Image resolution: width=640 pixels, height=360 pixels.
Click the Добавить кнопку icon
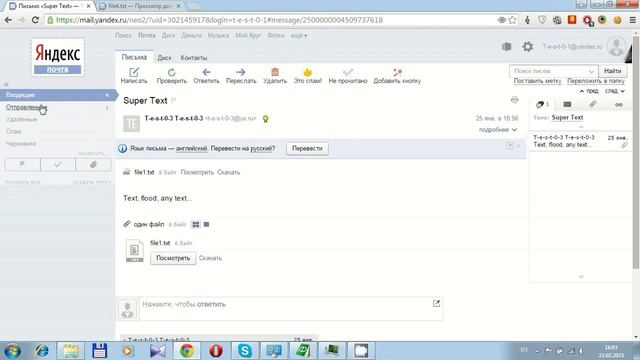click(x=397, y=72)
